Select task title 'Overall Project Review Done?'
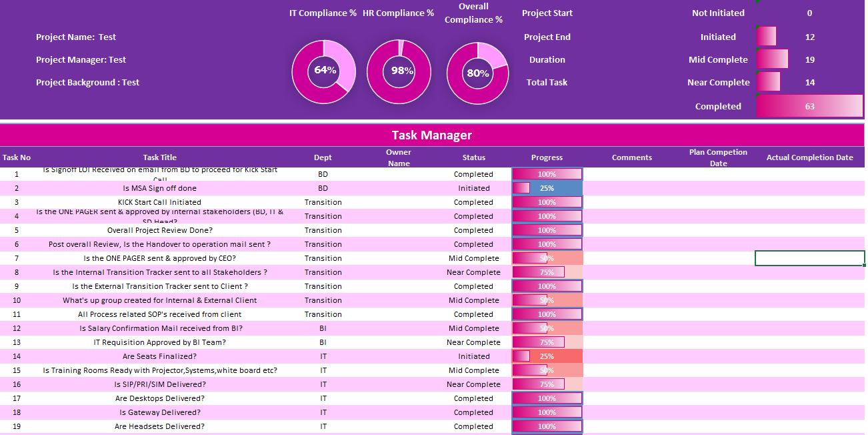868x435 pixels. point(160,230)
